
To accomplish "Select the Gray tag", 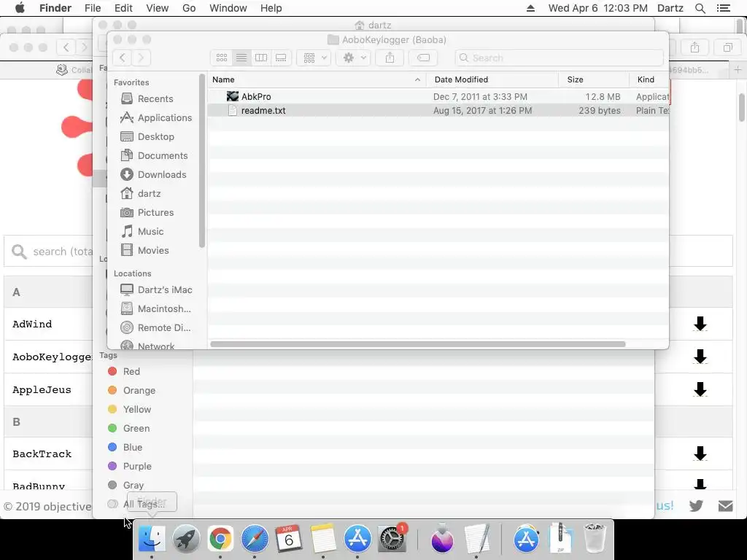I will (x=125, y=485).
